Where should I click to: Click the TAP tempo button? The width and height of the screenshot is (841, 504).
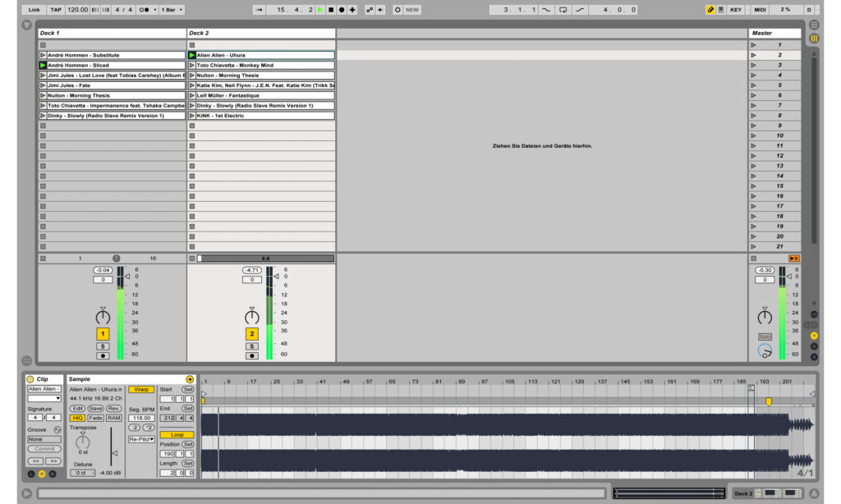pos(56,10)
